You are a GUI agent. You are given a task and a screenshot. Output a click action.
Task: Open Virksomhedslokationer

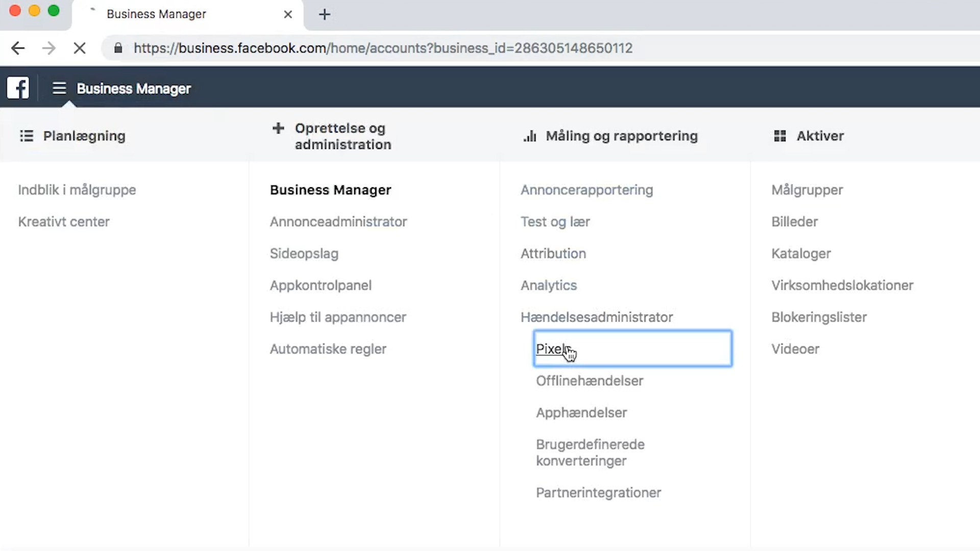pyautogui.click(x=842, y=285)
